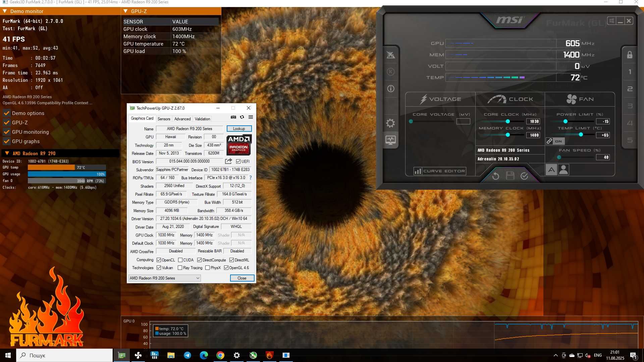Collapse the AMD Radeon R9 290 section
Screen dimensions: 644x362
pyautogui.click(x=7, y=153)
